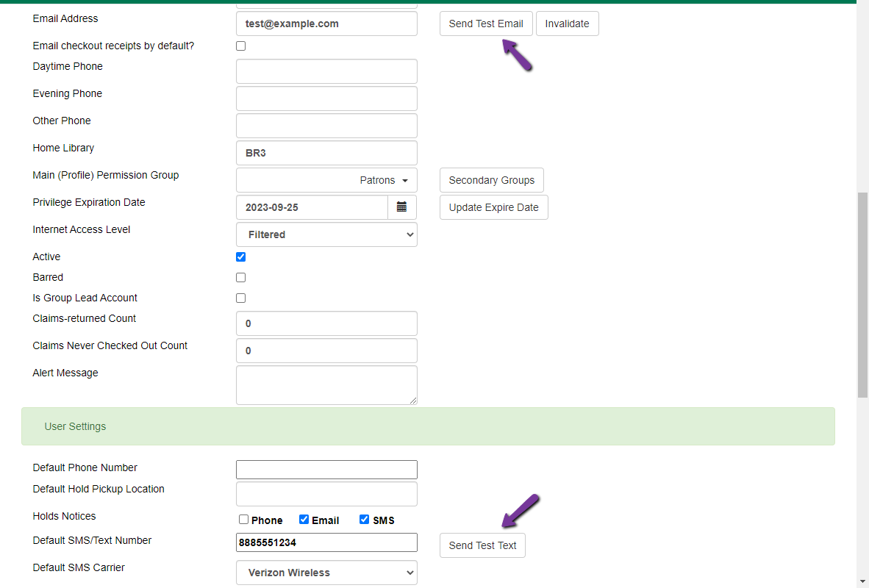
Task: Click the Alert Message label
Action: coord(65,373)
